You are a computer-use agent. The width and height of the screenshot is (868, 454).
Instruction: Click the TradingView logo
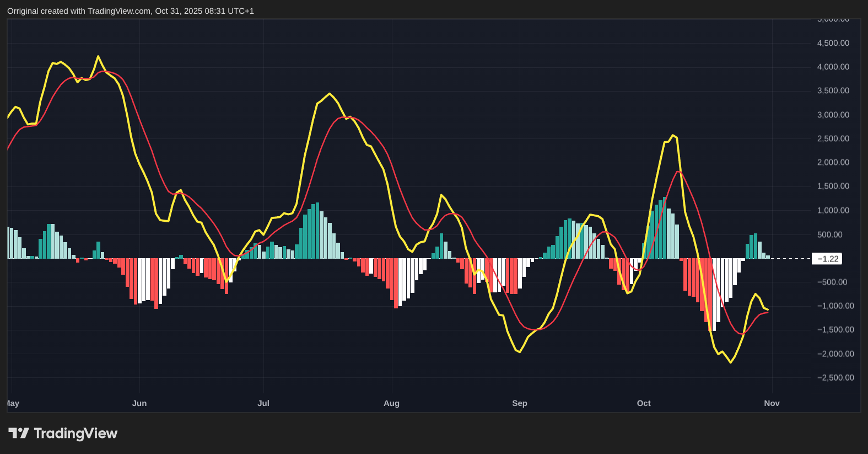[x=63, y=434]
